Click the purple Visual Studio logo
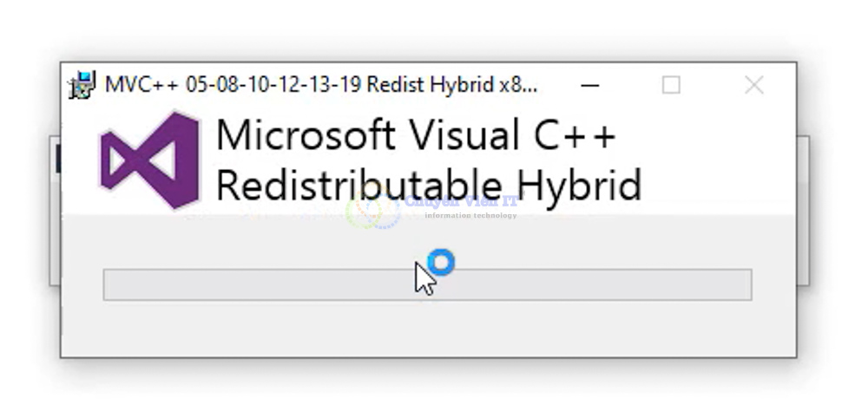This screenshot has width=868, height=411. 151,160
